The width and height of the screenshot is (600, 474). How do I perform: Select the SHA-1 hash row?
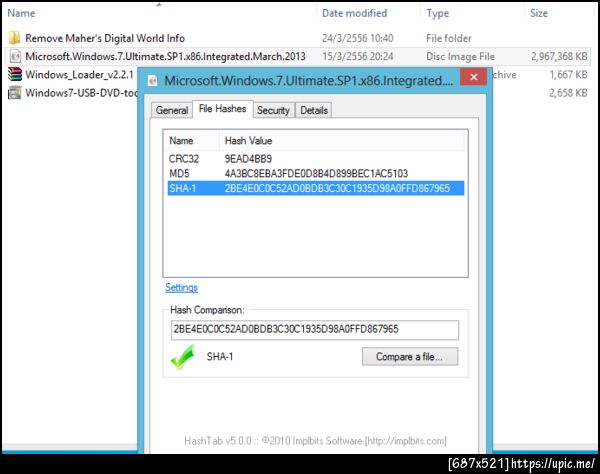pos(316,188)
